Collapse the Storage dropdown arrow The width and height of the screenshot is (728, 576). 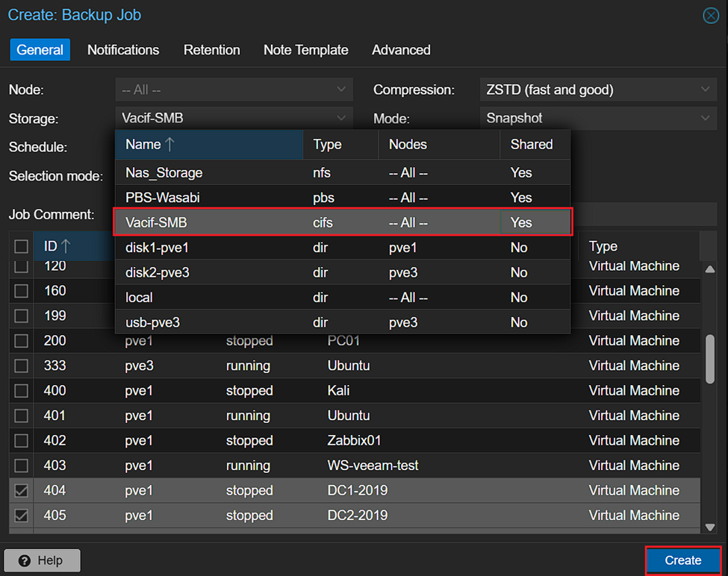coord(341,118)
